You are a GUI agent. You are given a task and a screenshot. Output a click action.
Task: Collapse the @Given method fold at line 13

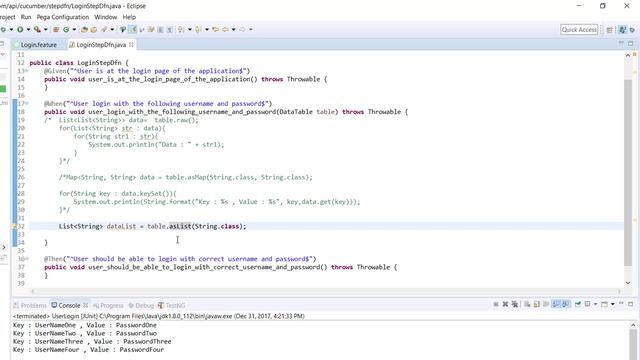pos(27,71)
